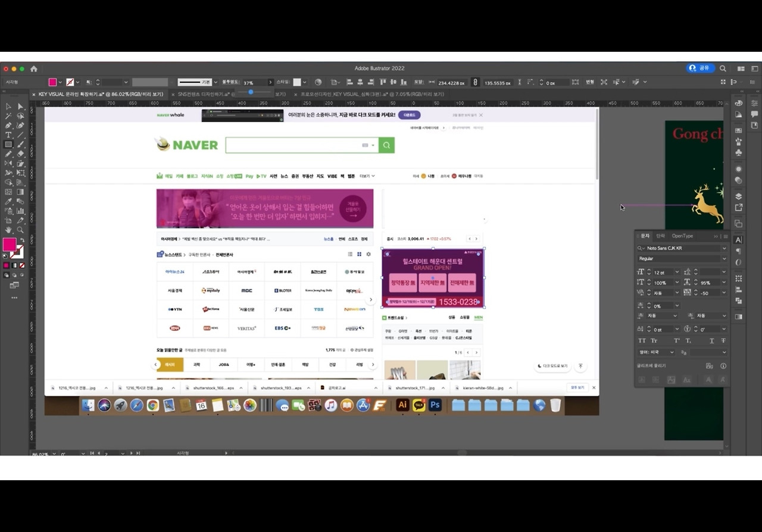Open the search icon in the title bar
762x532 pixels.
[723, 68]
